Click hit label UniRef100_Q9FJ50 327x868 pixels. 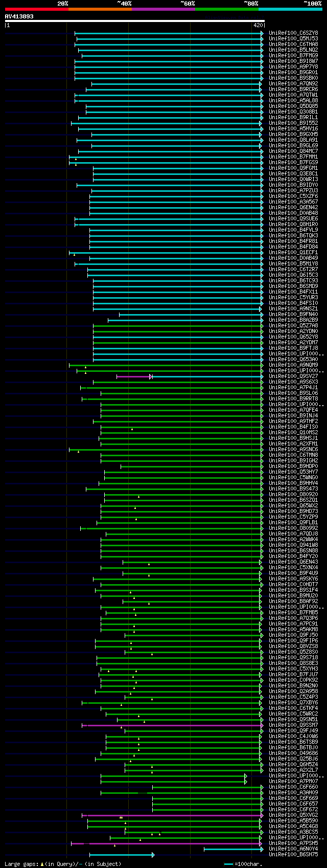point(293,635)
